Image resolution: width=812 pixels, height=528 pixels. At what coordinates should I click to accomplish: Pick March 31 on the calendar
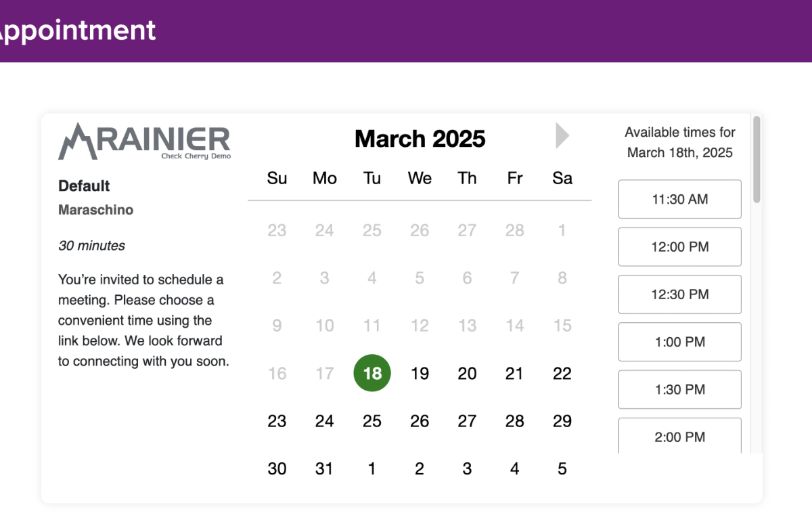pos(324,468)
